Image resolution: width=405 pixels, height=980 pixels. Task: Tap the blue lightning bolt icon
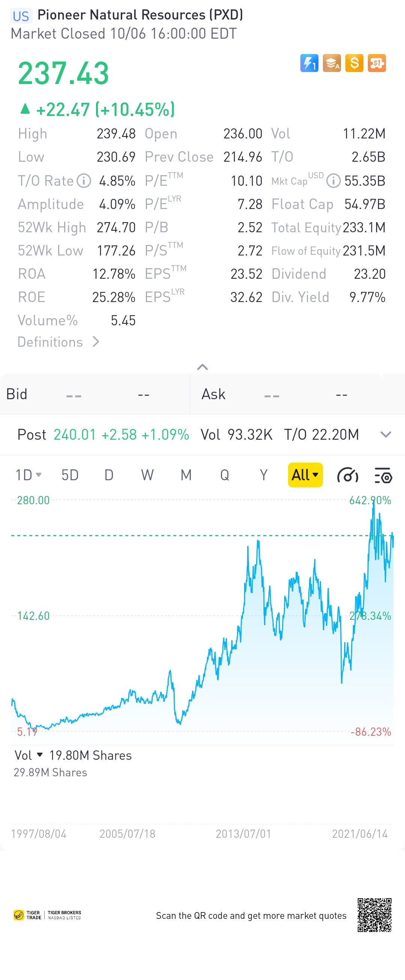point(309,63)
